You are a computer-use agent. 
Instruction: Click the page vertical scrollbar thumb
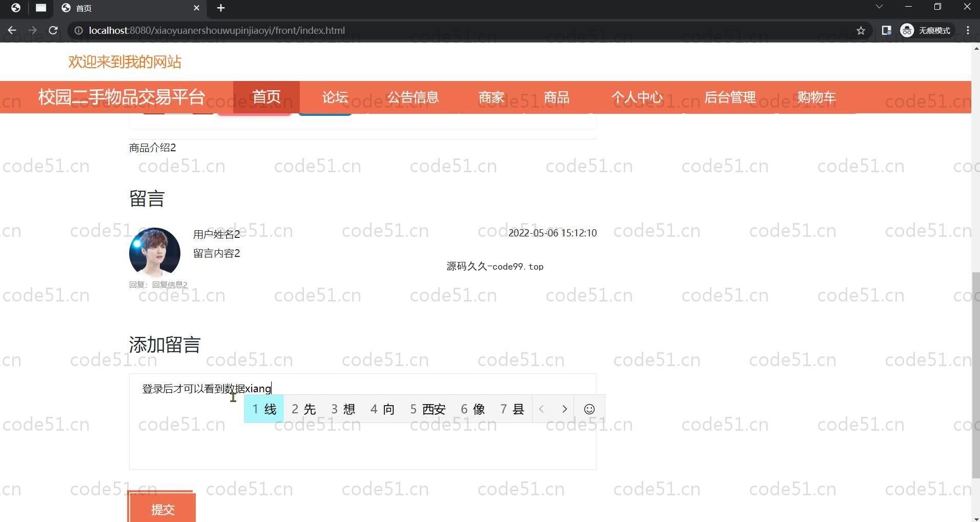975,375
